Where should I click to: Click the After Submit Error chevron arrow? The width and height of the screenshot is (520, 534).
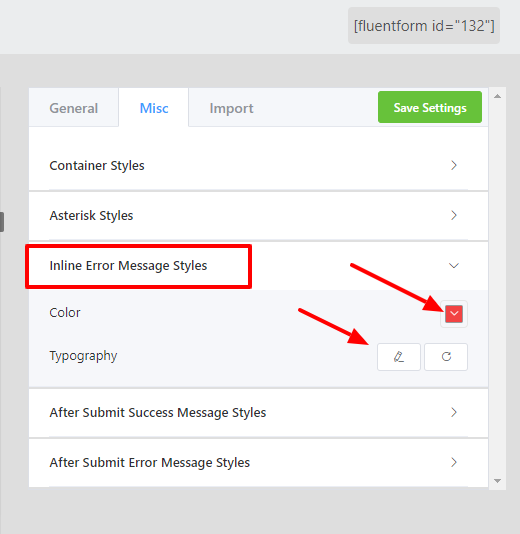(454, 462)
